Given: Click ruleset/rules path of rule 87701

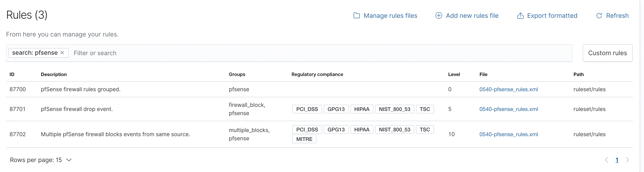Looking at the screenshot, I should pyautogui.click(x=589, y=109).
